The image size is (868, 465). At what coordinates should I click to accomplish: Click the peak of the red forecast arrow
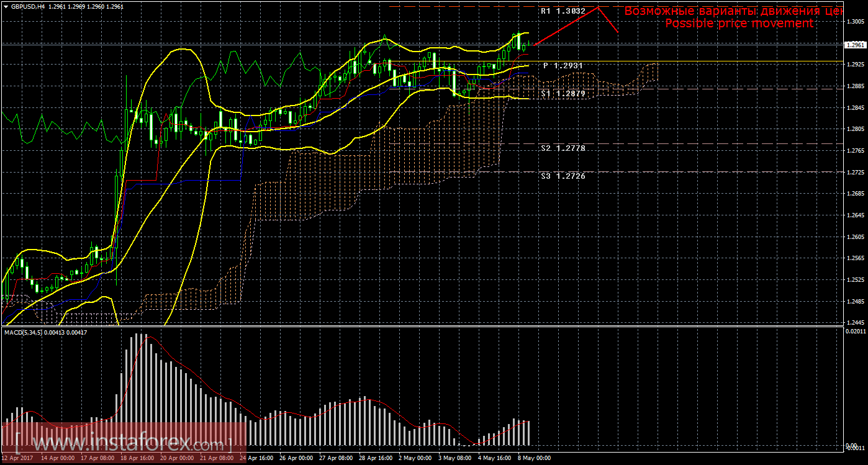coord(598,7)
